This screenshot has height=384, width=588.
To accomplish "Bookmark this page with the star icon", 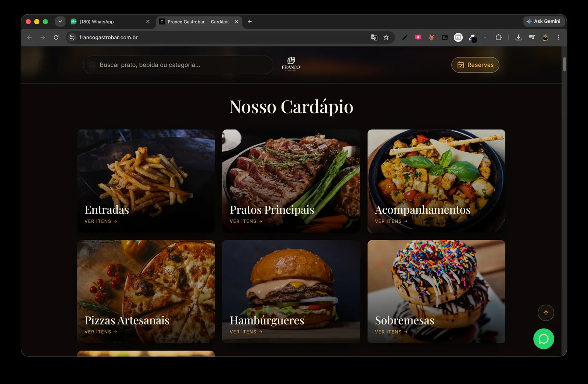I will coord(386,37).
